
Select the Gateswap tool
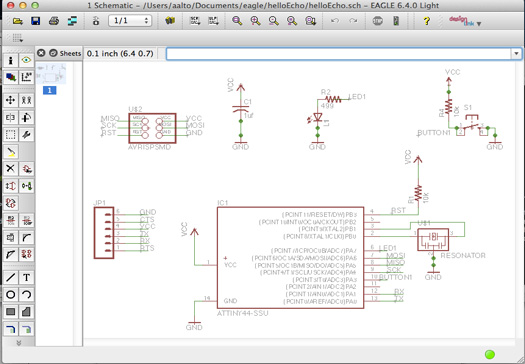[x=10, y=203]
